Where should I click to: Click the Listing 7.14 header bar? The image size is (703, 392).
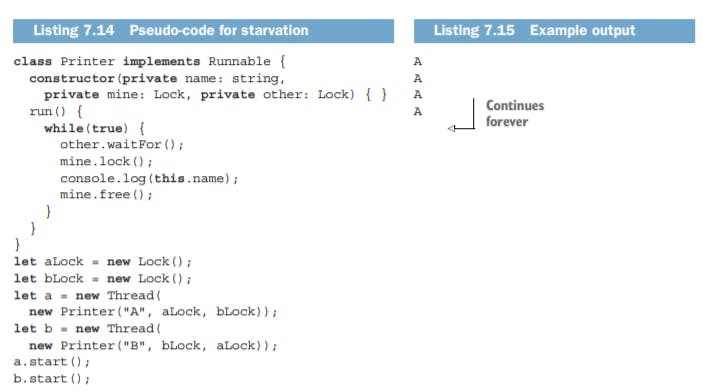203,31
